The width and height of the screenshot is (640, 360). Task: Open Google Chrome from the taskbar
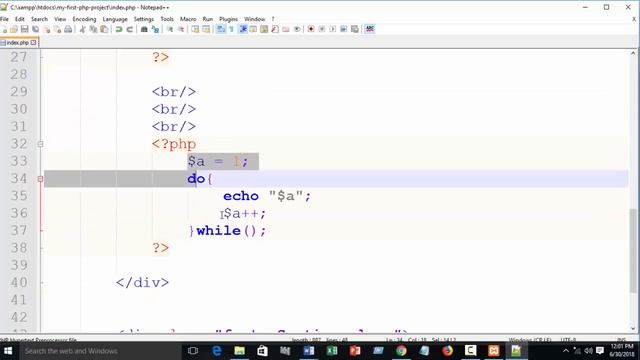401,351
